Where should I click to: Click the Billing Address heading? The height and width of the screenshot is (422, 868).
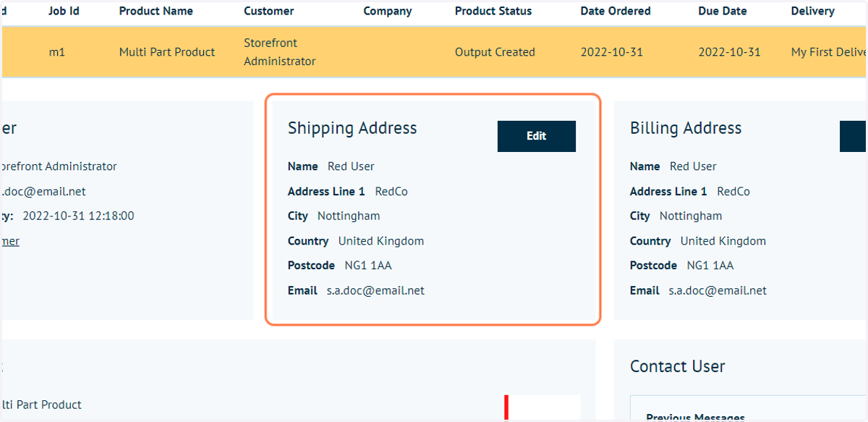click(x=686, y=128)
